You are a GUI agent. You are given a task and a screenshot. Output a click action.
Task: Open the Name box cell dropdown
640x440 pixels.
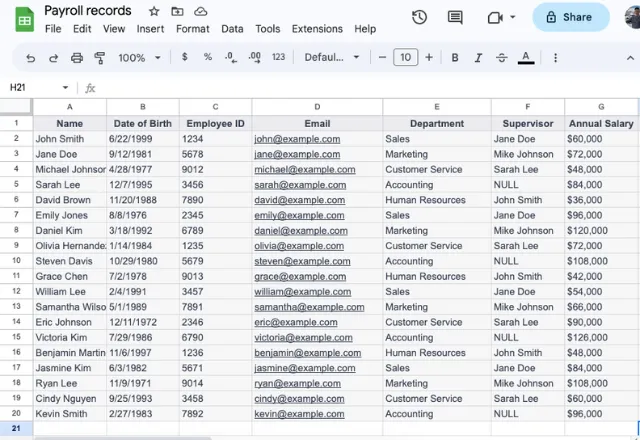(66, 88)
